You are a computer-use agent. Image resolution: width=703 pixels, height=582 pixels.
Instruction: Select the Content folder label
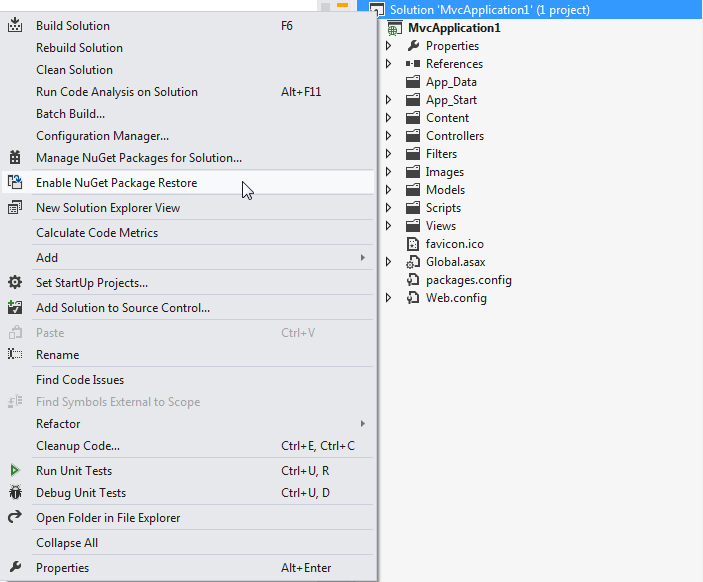tap(447, 117)
